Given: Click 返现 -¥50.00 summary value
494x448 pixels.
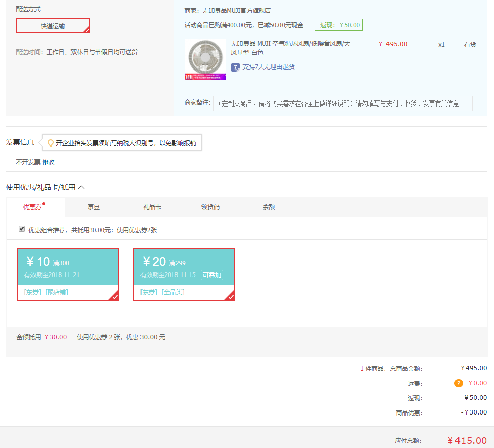Looking at the screenshot, I should pyautogui.click(x=474, y=398).
